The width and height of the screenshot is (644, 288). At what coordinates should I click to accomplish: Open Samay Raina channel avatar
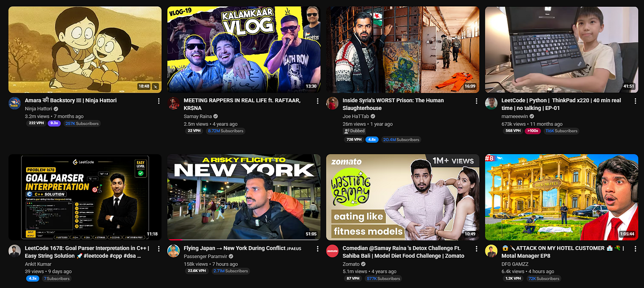pos(173,103)
